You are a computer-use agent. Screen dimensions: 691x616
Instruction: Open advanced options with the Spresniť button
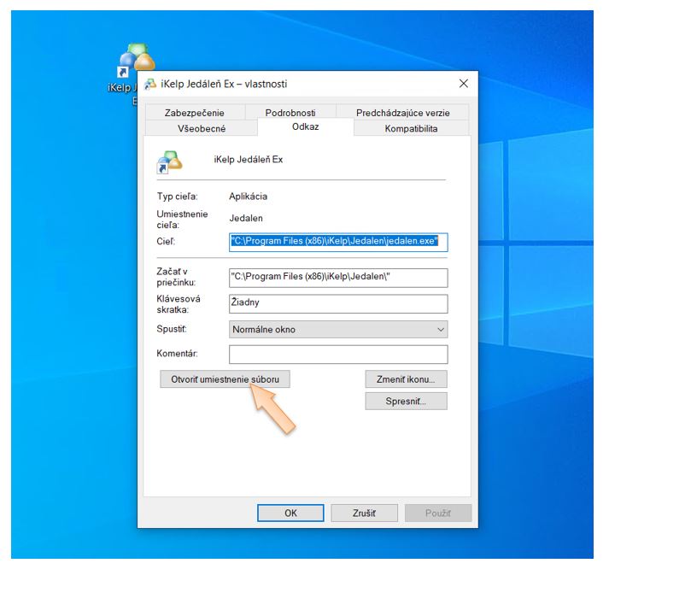coord(406,402)
